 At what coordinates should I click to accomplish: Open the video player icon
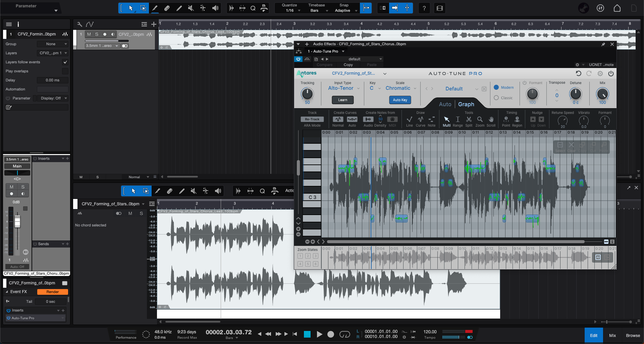pyautogui.click(x=440, y=8)
